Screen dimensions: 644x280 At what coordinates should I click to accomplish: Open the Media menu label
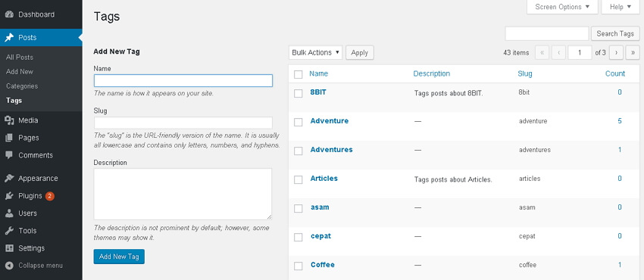coord(28,120)
